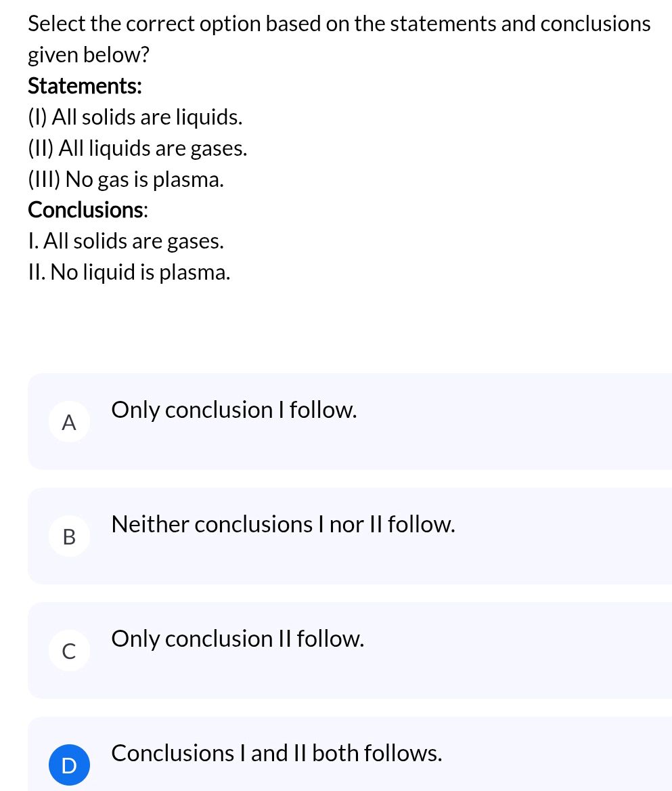Click statement 'All liquids are gases.'
This screenshot has height=791, width=672.
click(x=137, y=148)
